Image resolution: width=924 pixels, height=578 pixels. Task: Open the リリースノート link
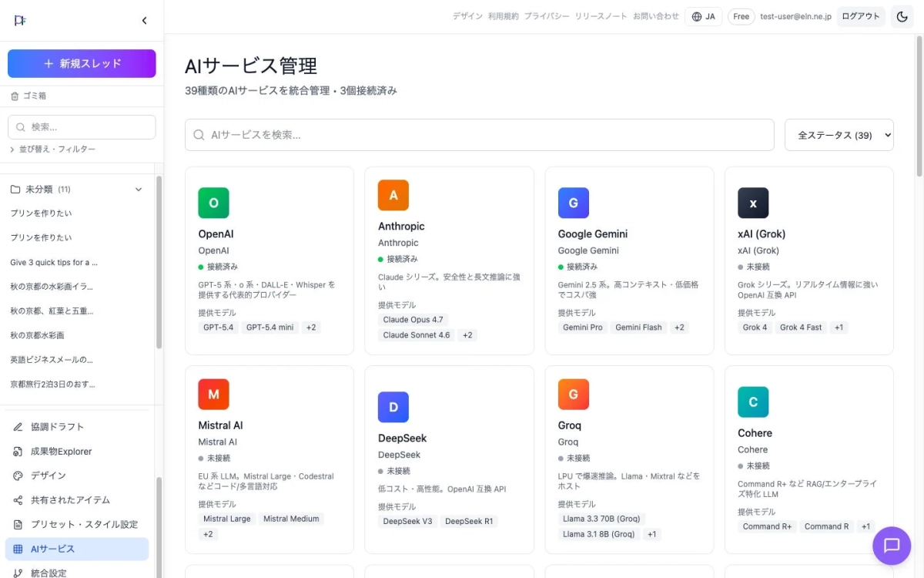[x=601, y=16]
